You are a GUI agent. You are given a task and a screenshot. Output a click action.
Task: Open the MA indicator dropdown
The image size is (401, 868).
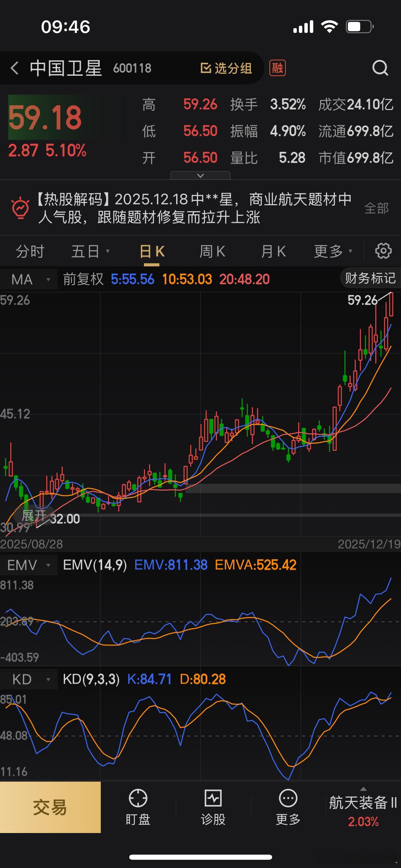[29, 279]
